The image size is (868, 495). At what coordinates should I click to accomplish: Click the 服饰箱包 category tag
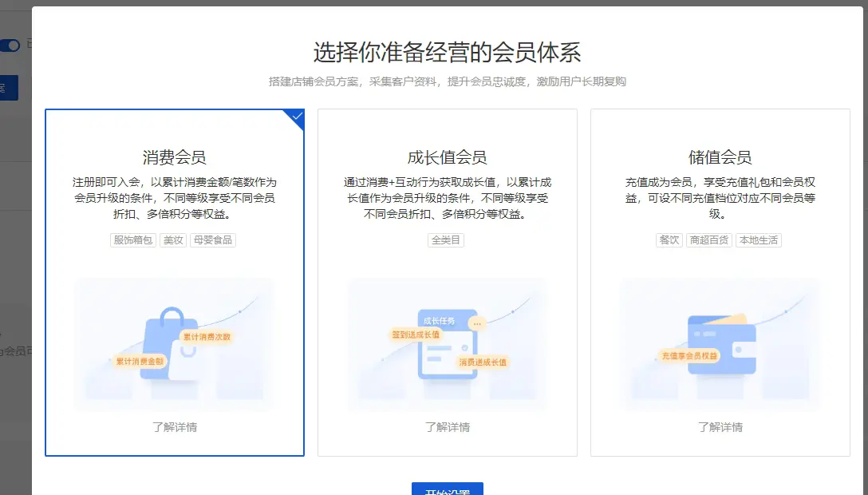click(133, 240)
